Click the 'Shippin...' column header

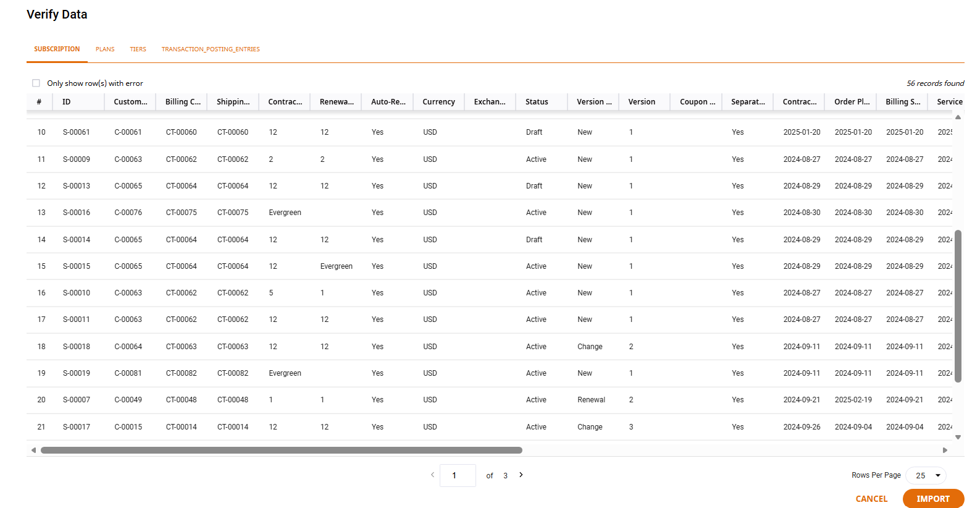[233, 102]
